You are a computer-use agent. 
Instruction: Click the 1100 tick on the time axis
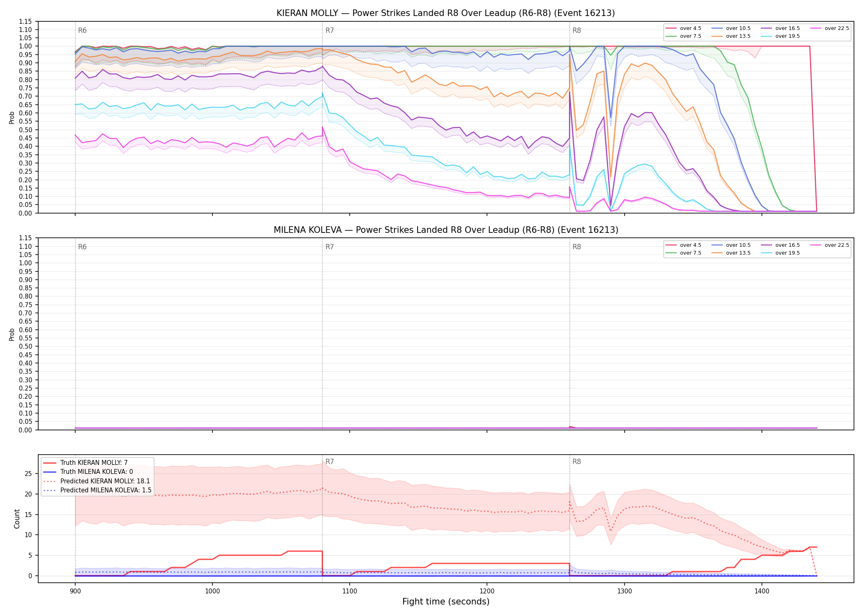(x=350, y=591)
